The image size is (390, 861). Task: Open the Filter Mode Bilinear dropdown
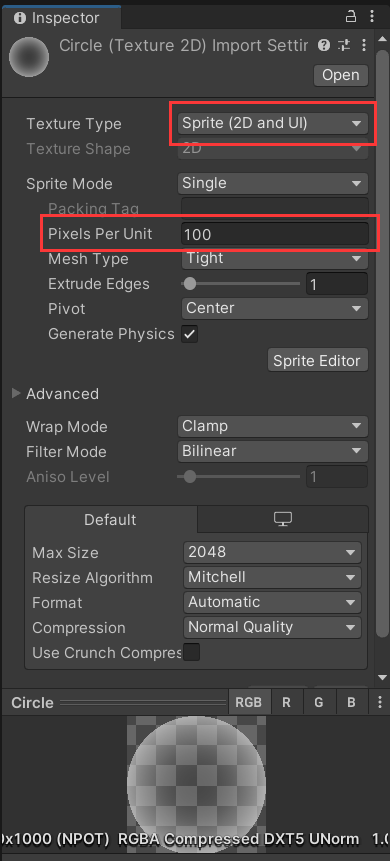click(x=272, y=451)
